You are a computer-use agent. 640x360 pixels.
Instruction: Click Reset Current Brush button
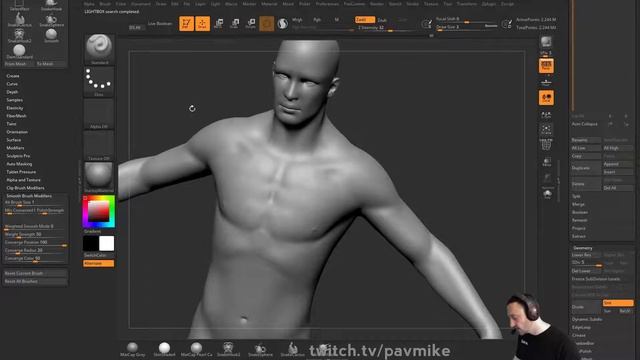[35, 273]
